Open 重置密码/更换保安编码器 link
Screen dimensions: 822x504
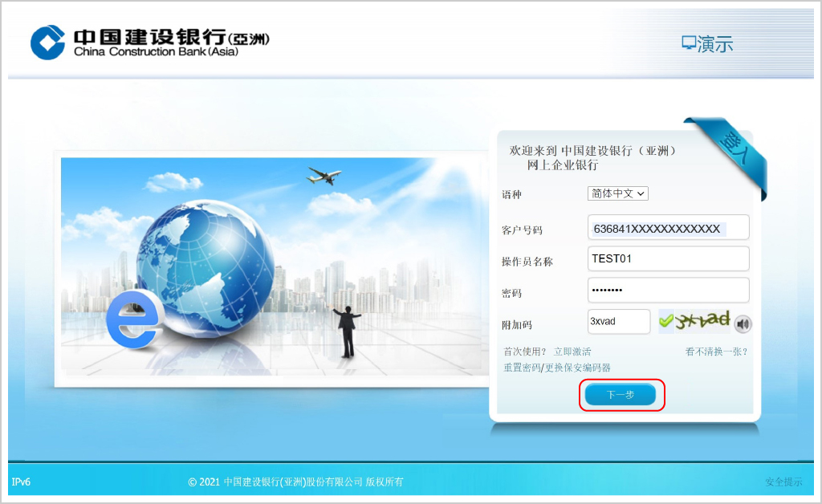[x=557, y=368]
